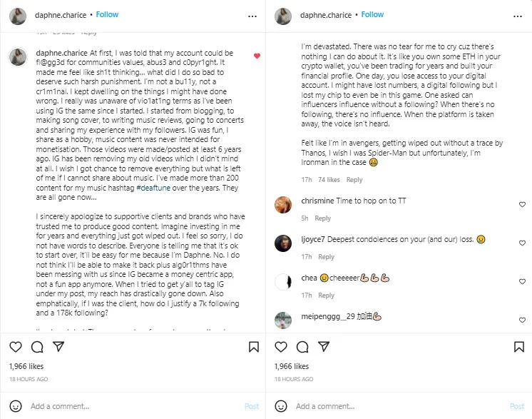Like chrismine's comment
532x419 pixels.
[x=522, y=205]
